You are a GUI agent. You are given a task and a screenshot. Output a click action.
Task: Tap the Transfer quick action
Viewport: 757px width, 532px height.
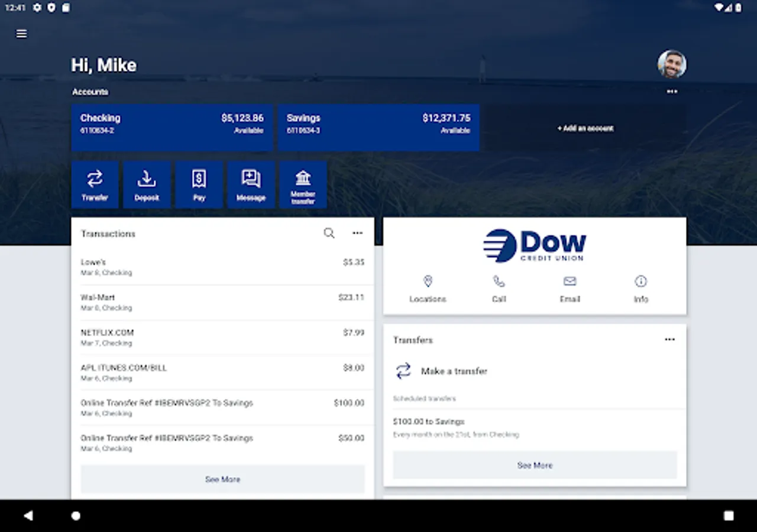coord(95,184)
